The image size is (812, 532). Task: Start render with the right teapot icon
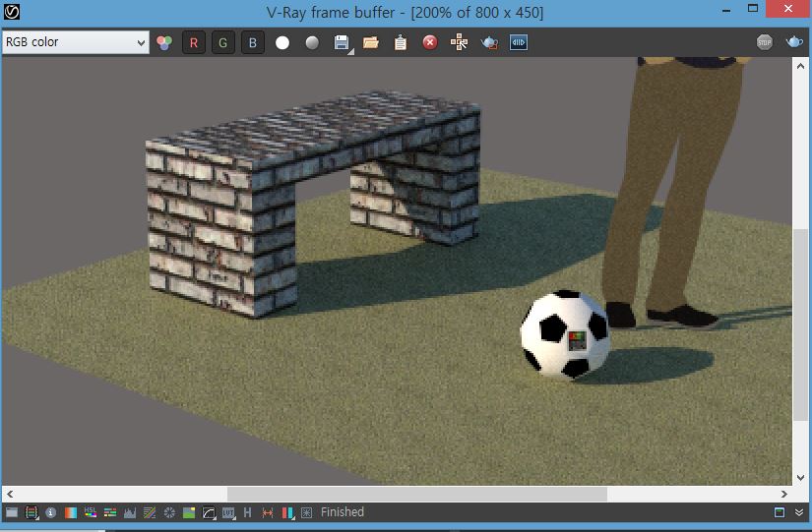tap(794, 42)
